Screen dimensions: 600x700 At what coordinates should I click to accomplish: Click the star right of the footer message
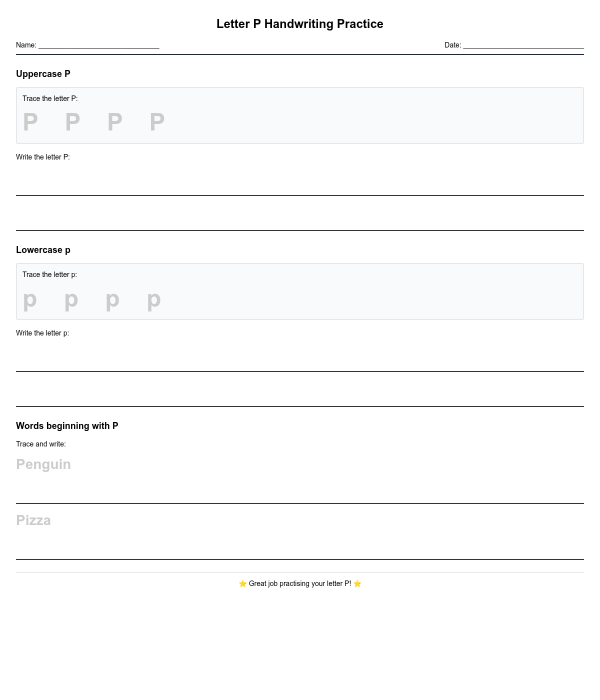point(357,583)
